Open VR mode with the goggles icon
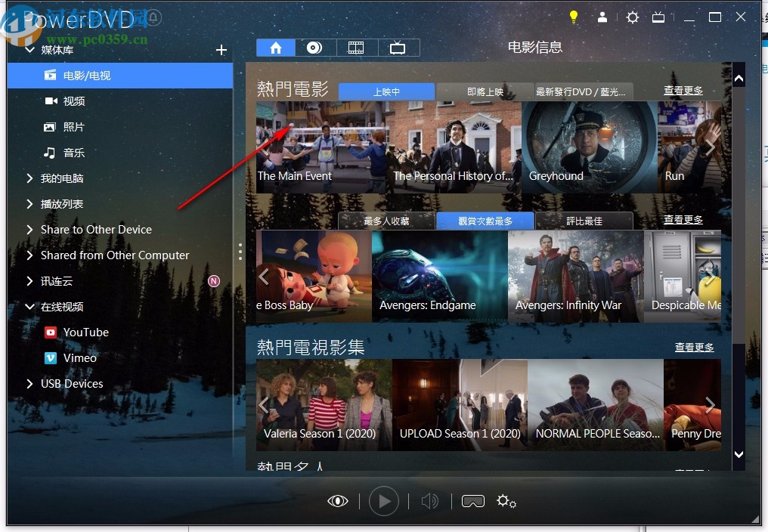 (472, 500)
